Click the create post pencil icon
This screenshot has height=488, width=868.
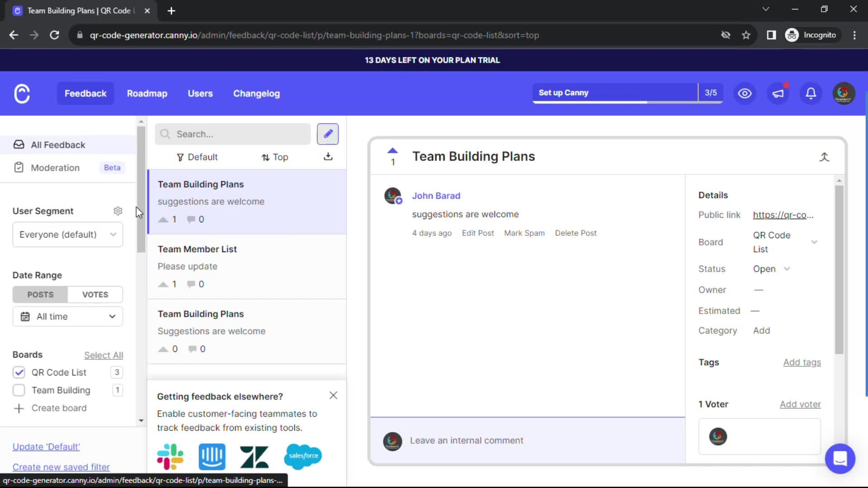tap(328, 134)
